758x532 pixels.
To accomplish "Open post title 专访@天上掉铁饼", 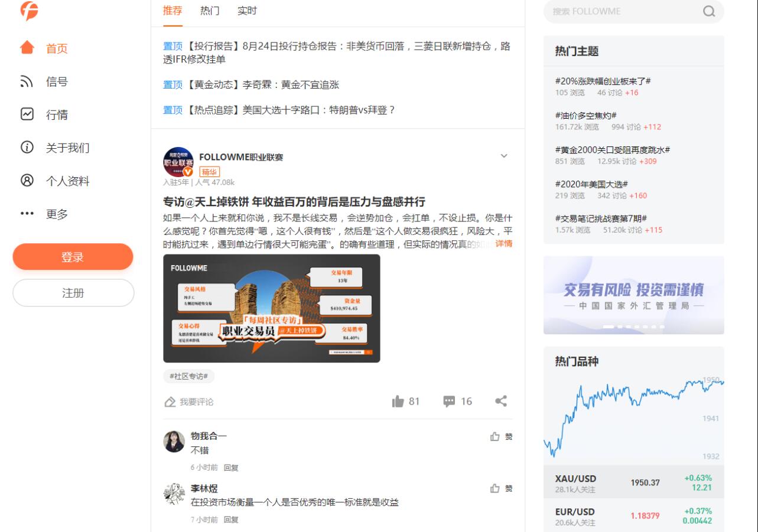I will pyautogui.click(x=294, y=201).
